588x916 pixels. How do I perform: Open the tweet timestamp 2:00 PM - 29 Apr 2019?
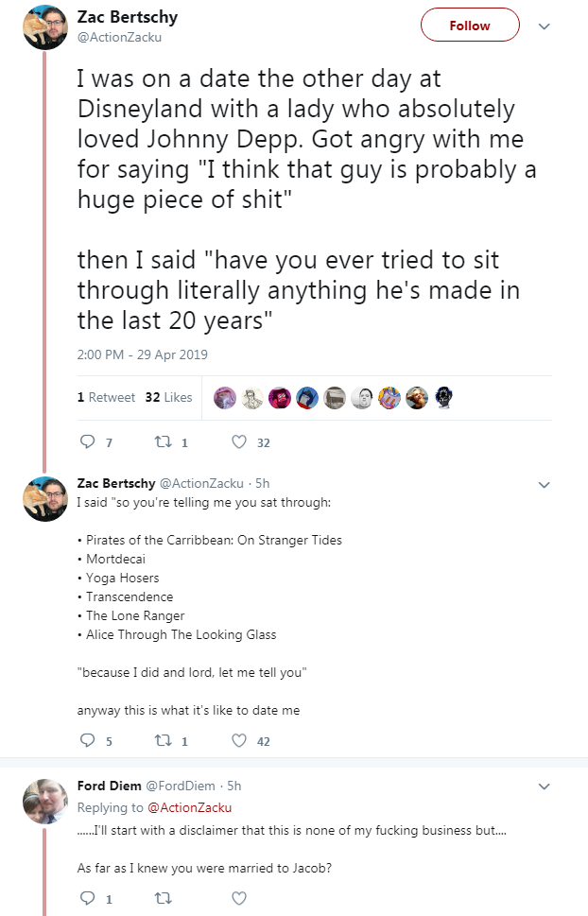[x=142, y=354]
